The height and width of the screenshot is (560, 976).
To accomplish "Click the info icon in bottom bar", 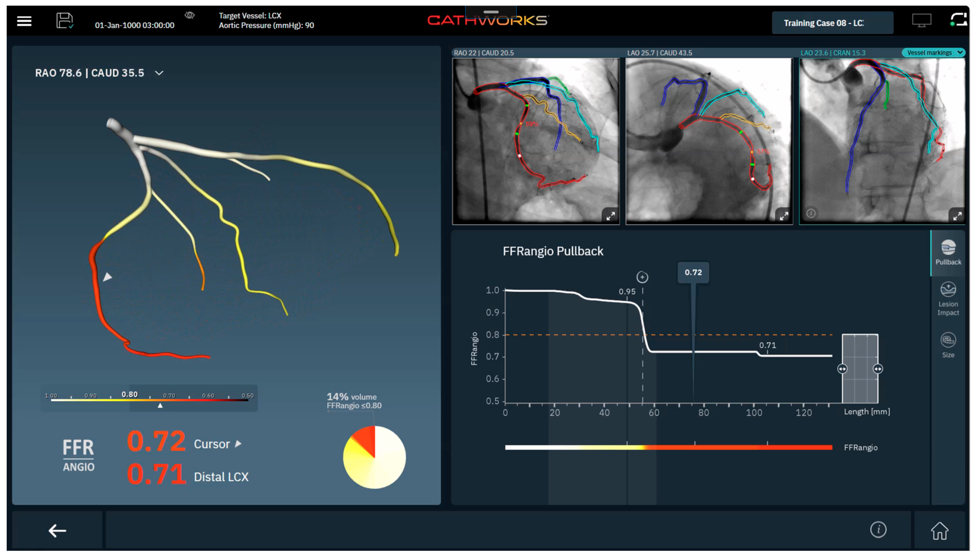I will [878, 529].
